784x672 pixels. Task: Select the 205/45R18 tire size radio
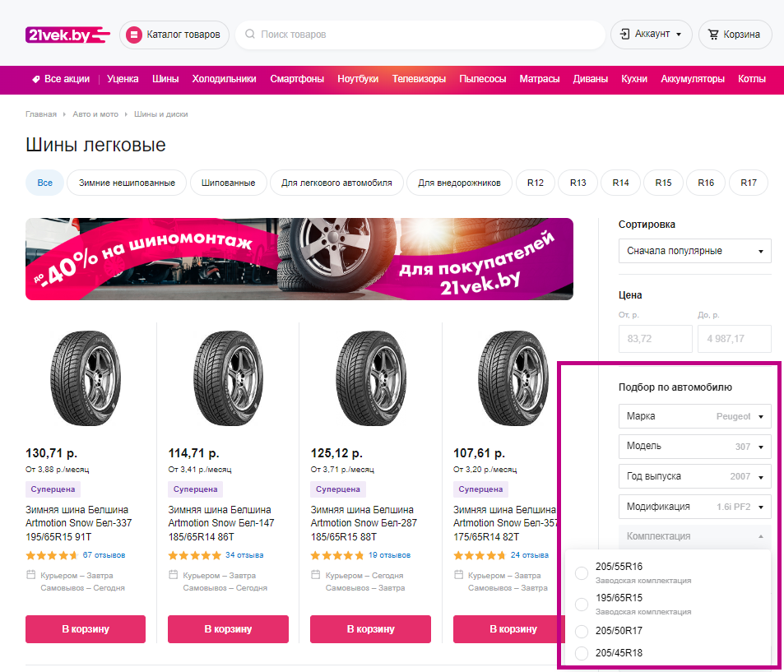coord(581,653)
